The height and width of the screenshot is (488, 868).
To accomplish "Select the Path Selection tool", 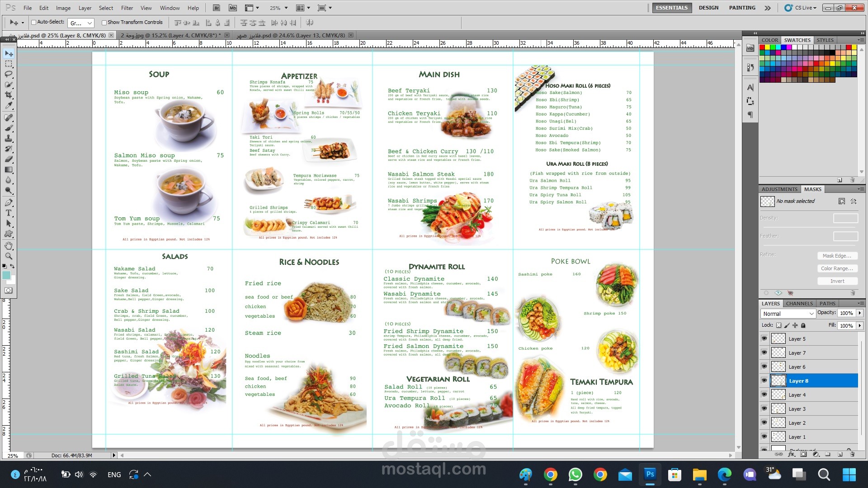I will point(9,223).
